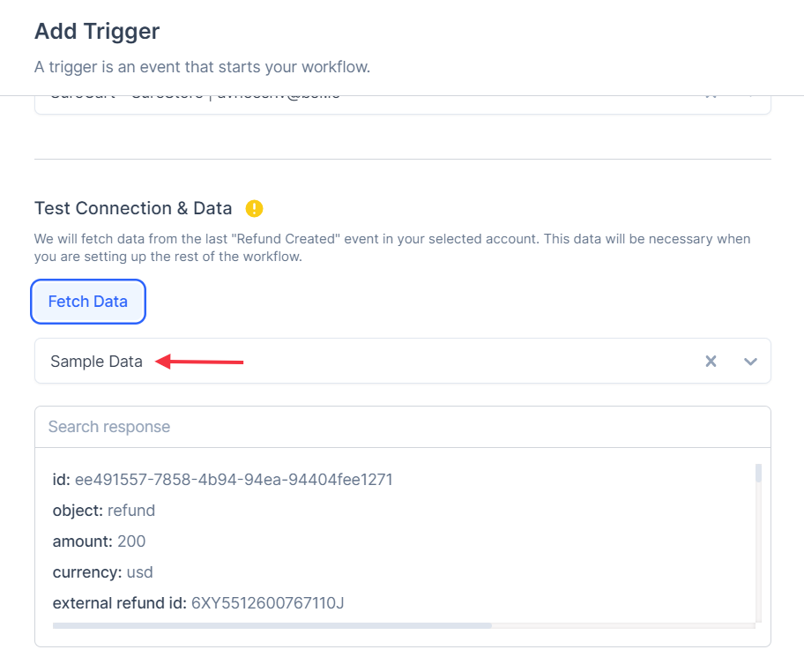Pick the amount: 200 response row
Image resolution: width=804 pixels, height=672 pixels.
pos(99,541)
